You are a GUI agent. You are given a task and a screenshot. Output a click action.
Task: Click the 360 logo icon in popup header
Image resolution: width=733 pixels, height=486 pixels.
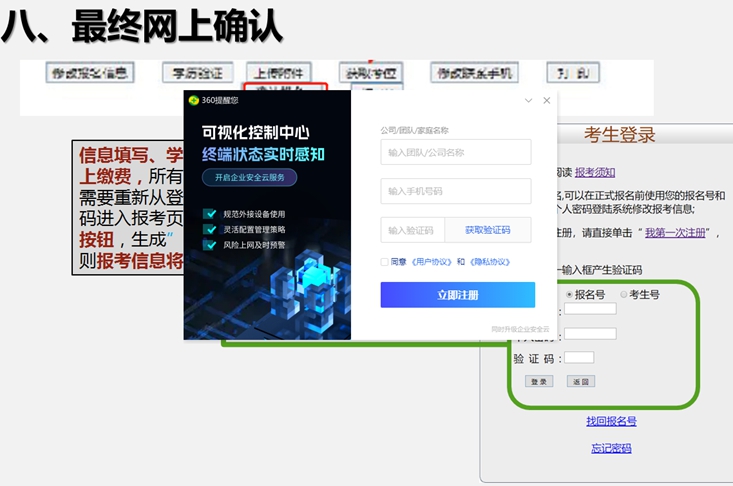click(x=194, y=100)
